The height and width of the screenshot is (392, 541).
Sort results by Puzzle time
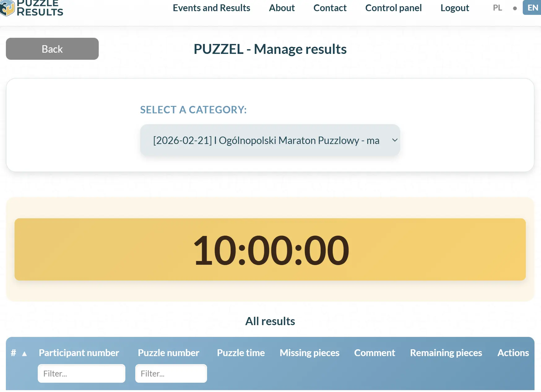(240, 353)
